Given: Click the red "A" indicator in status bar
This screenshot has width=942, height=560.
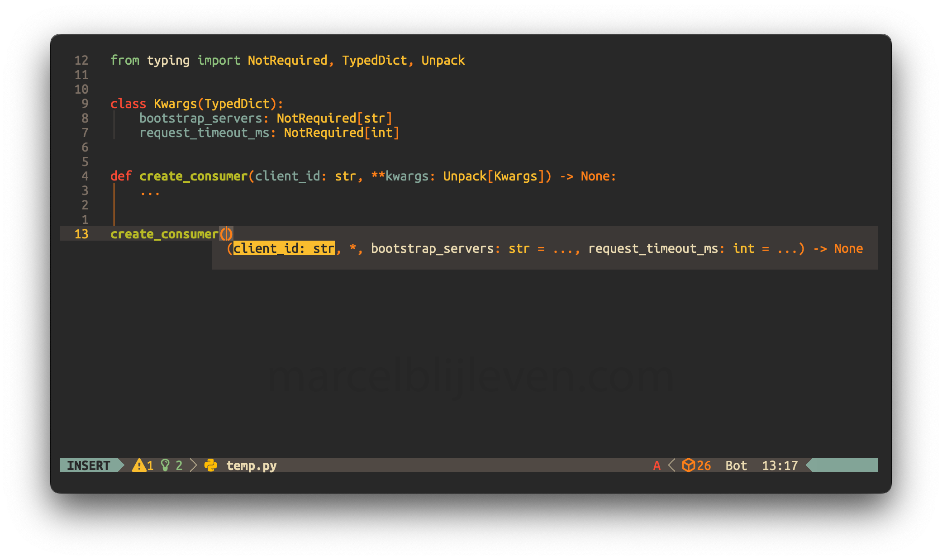Looking at the screenshot, I should coord(657,465).
